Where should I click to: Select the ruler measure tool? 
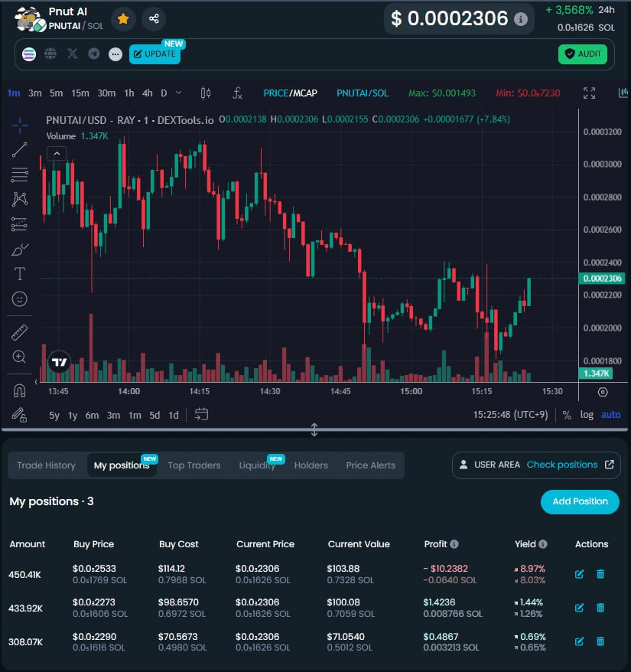(x=20, y=332)
